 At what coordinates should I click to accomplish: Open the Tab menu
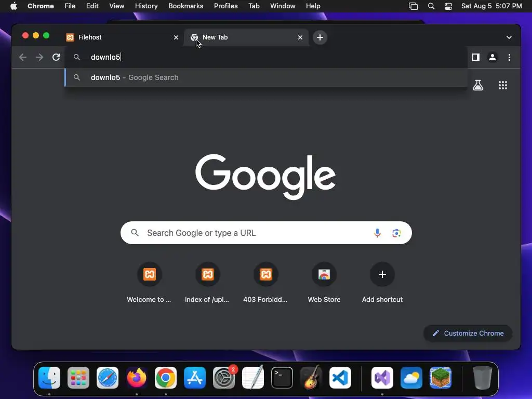tap(254, 6)
